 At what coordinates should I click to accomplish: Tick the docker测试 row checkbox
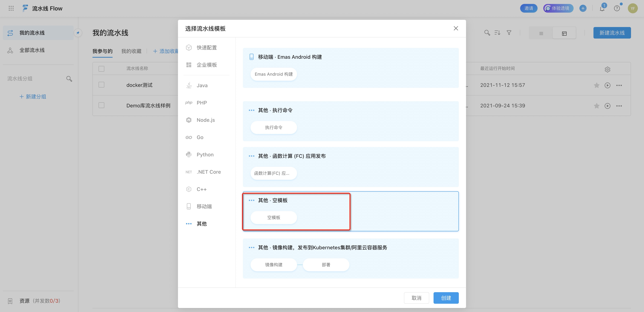[x=101, y=85]
